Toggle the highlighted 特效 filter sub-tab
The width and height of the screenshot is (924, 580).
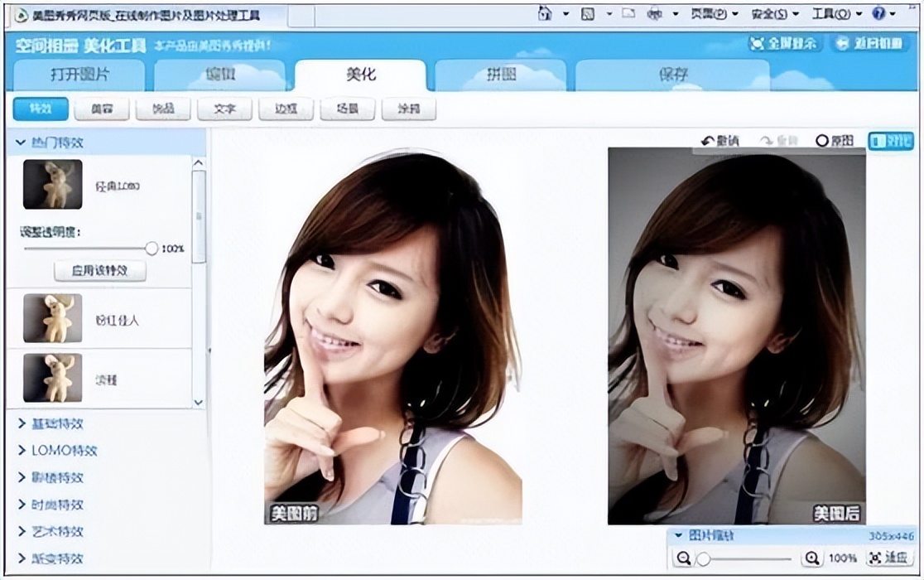pyautogui.click(x=40, y=109)
